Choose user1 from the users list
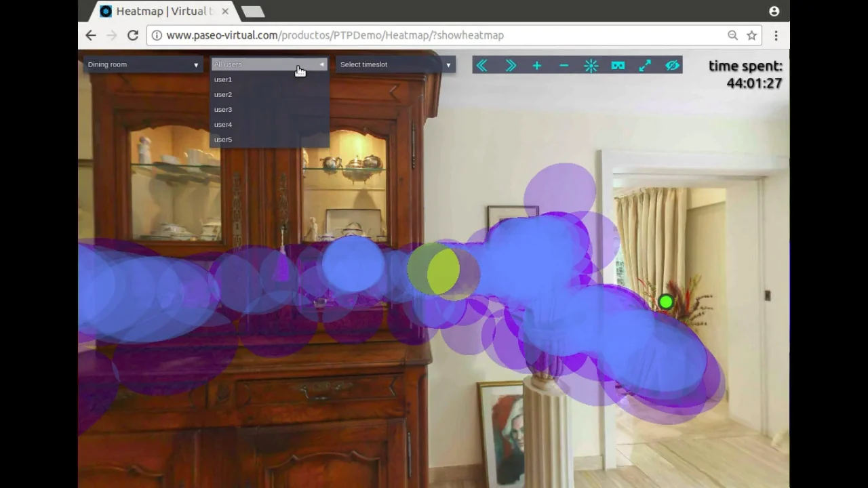This screenshot has height=488, width=868. 269,79
